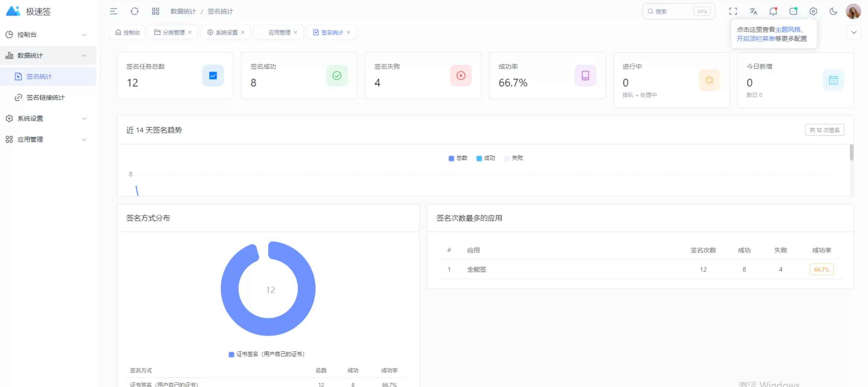The width and height of the screenshot is (868, 387).
Task: Toggle the 失败 legend series
Action: pyautogui.click(x=513, y=158)
